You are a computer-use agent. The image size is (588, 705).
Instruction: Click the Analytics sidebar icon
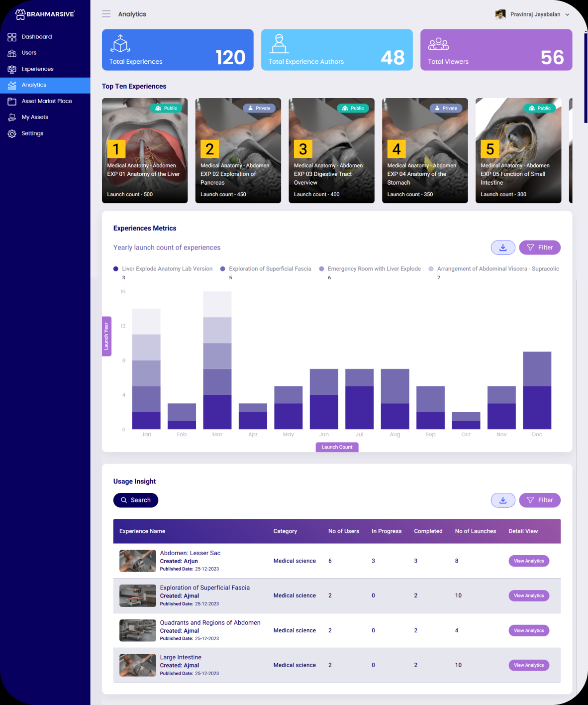click(x=11, y=85)
